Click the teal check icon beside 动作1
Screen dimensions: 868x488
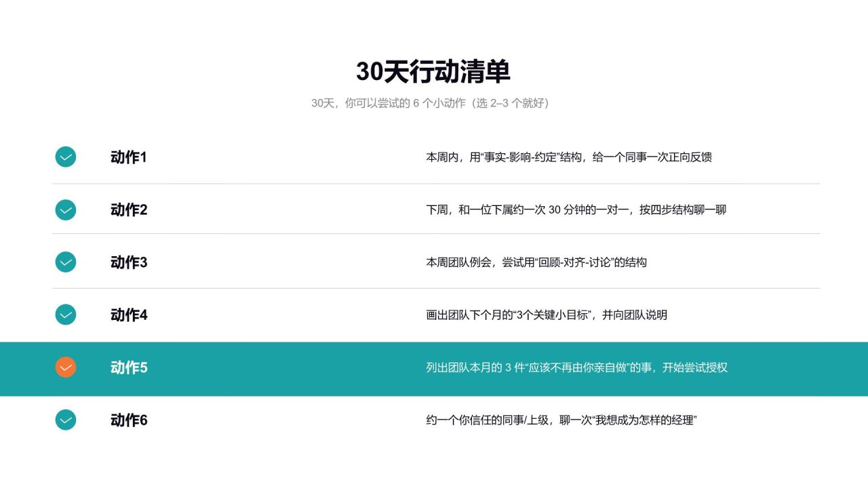(66, 157)
